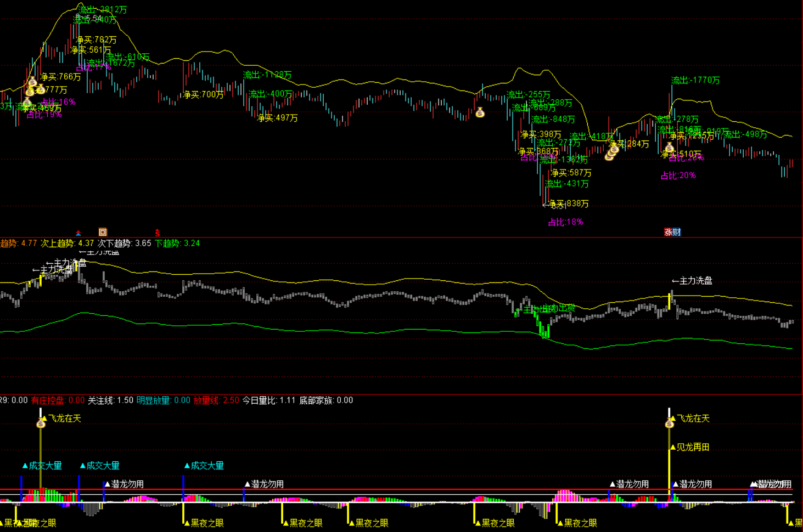
Task: Click the red 放量线 2.50 readout
Action: (x=216, y=400)
